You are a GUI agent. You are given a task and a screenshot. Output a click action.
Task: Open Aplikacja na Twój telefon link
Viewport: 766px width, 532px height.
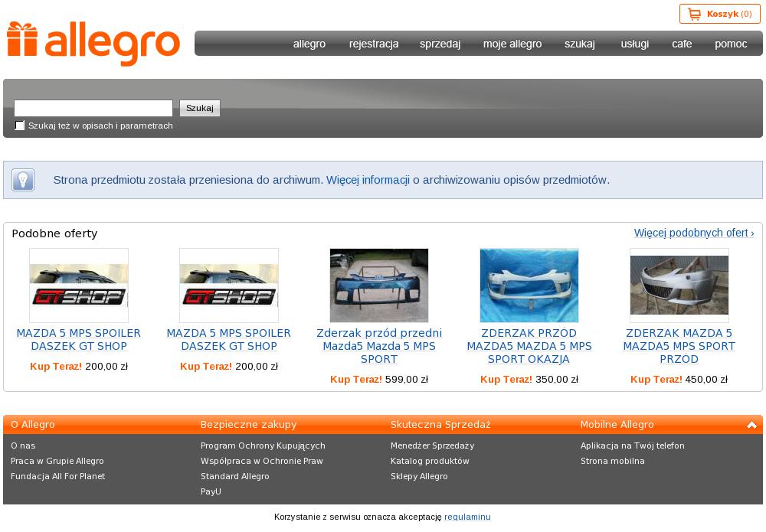[x=633, y=446]
